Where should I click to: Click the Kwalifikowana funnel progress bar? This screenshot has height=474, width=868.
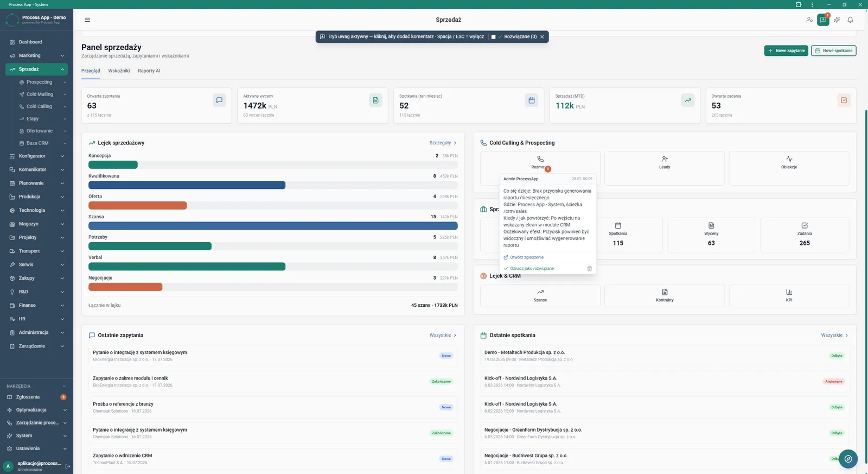click(x=273, y=185)
